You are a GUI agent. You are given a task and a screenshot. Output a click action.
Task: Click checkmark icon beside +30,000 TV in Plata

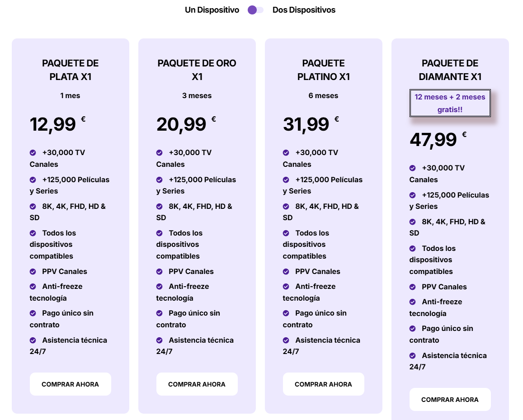33,153
